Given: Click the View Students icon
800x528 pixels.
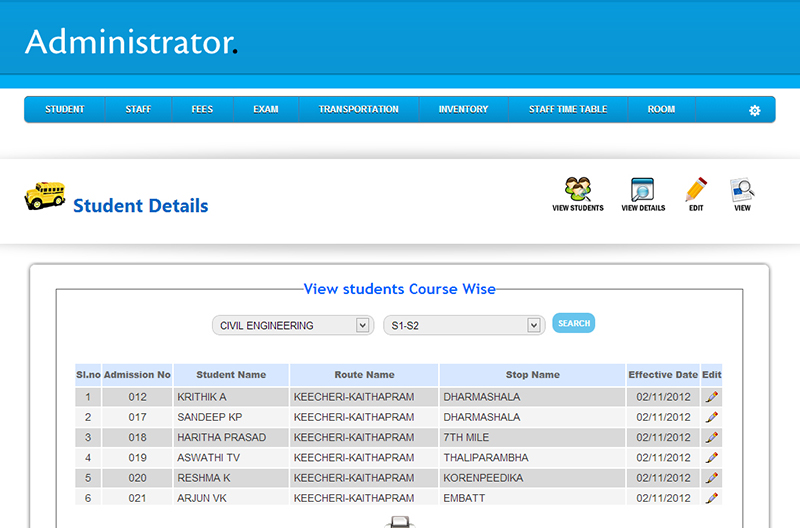Looking at the screenshot, I should click(x=578, y=190).
